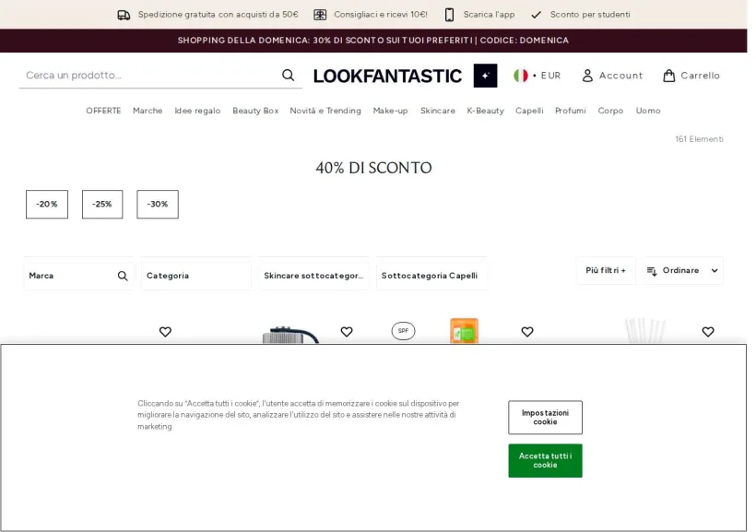This screenshot has width=756, height=532.
Task: Open the Uomo menu
Action: 648,111
